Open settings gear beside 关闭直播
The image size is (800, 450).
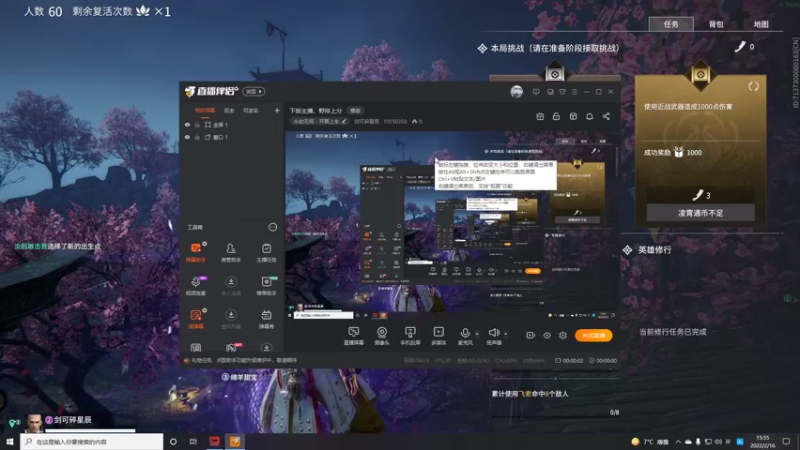click(563, 335)
